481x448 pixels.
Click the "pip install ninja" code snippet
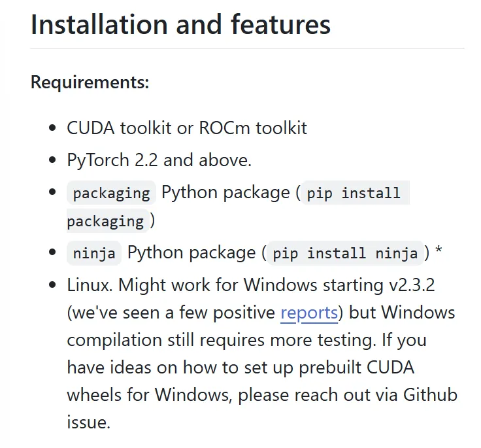(x=345, y=254)
